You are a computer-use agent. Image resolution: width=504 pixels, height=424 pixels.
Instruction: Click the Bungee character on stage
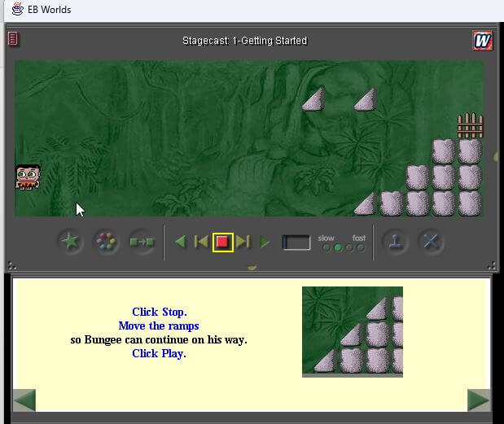[x=28, y=177]
